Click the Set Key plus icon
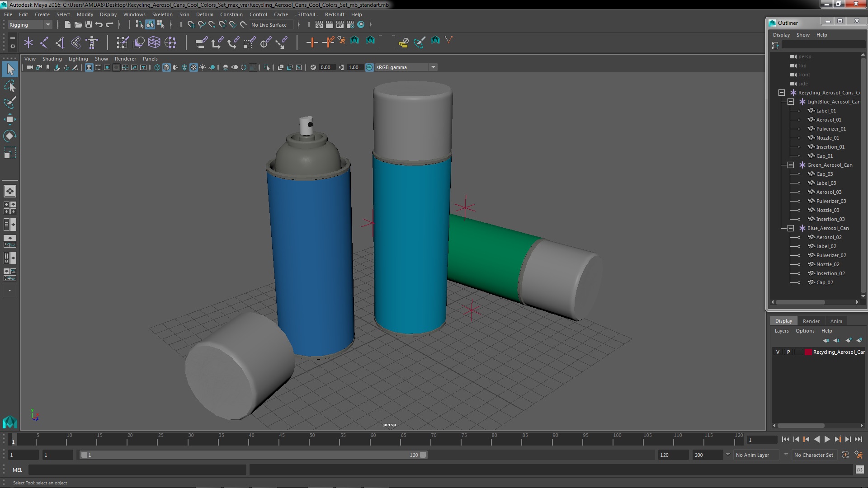The image size is (868, 488). tap(311, 42)
